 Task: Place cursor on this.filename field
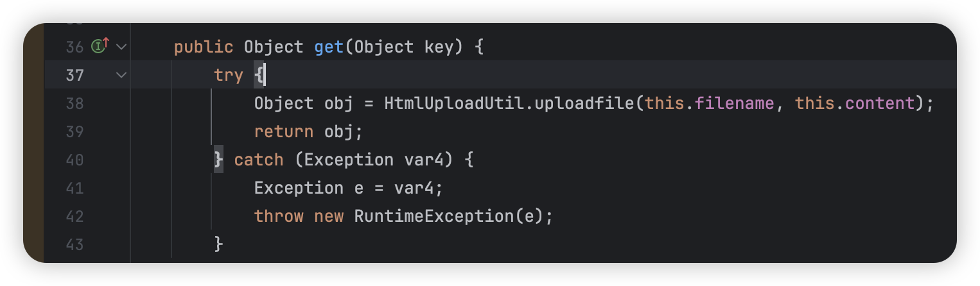[x=709, y=103]
